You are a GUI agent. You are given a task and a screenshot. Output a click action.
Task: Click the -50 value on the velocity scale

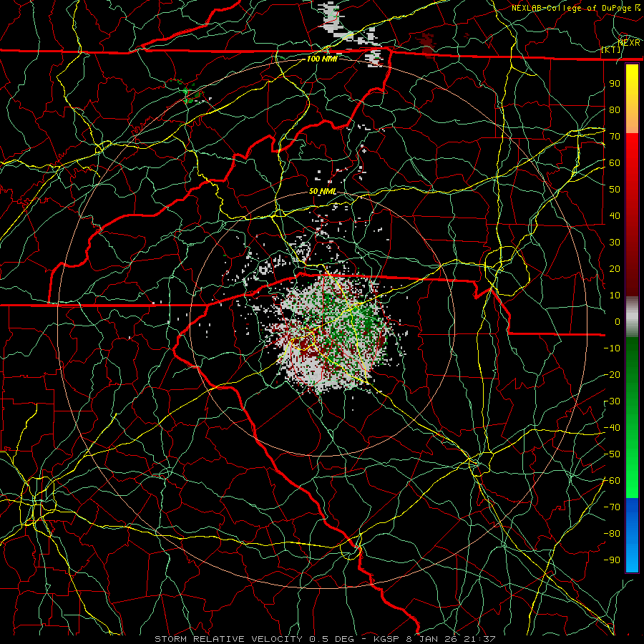(x=612, y=454)
